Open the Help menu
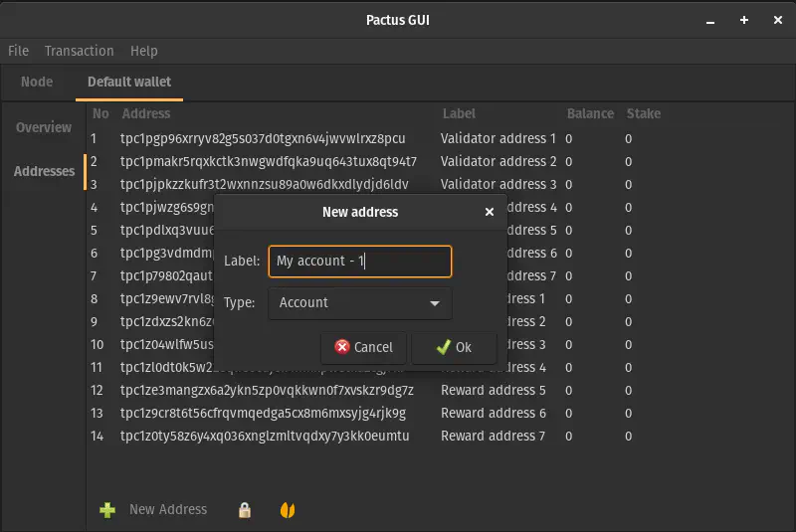This screenshot has height=532, width=796. [144, 51]
